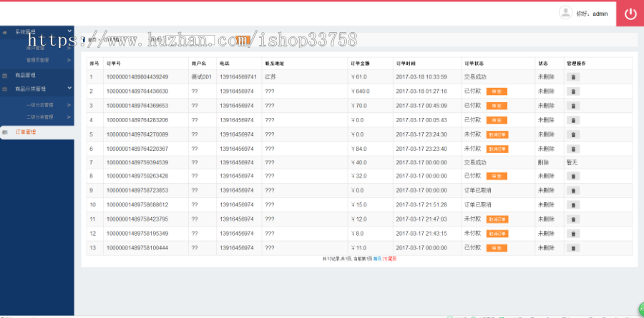Open 管理员管理 submenu item
The height and width of the screenshot is (318, 644).
(x=39, y=60)
